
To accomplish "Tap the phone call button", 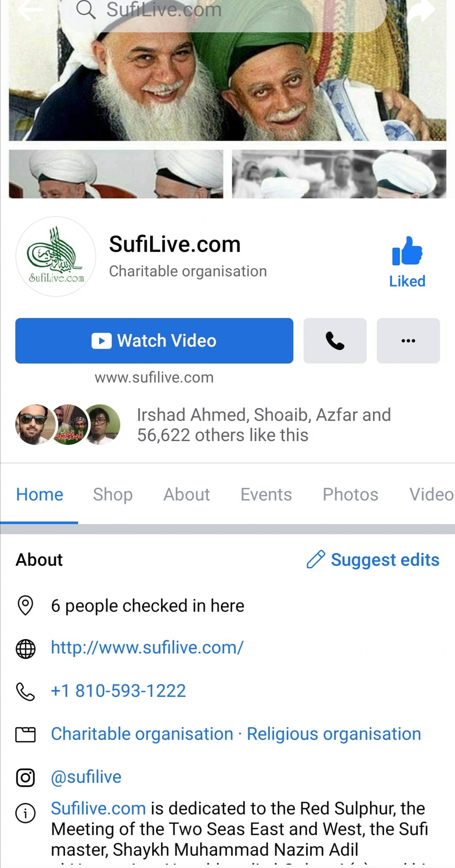I will click(335, 341).
